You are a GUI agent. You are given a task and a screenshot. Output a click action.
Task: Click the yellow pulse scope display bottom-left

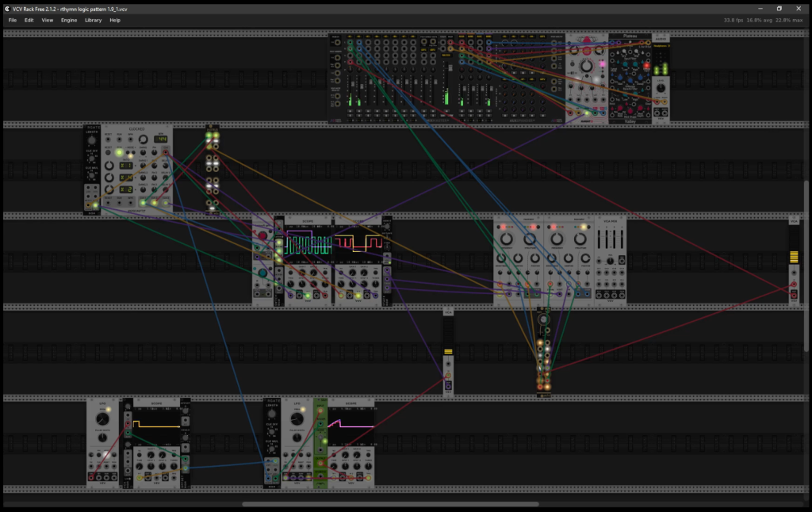pyautogui.click(x=157, y=426)
